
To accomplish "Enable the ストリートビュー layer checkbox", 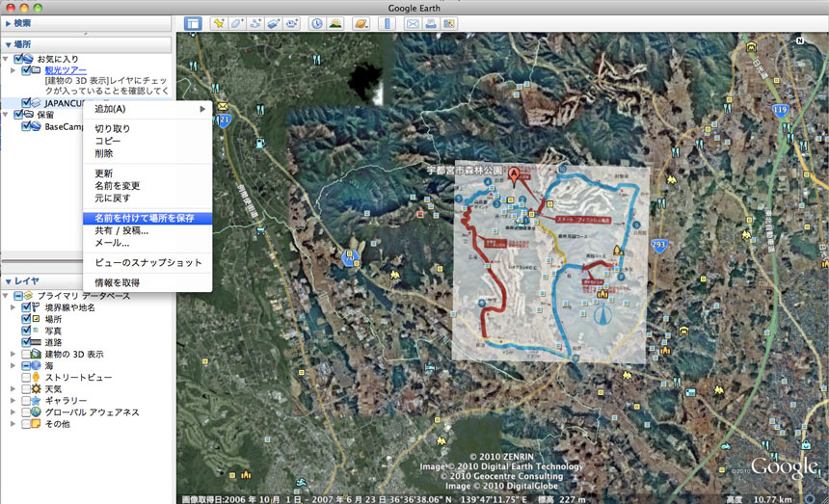I will point(26,377).
